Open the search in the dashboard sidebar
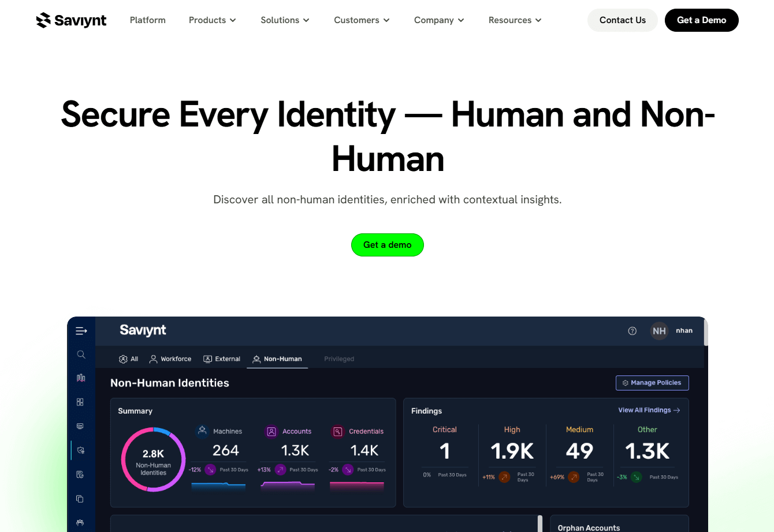774x532 pixels. coord(81,354)
